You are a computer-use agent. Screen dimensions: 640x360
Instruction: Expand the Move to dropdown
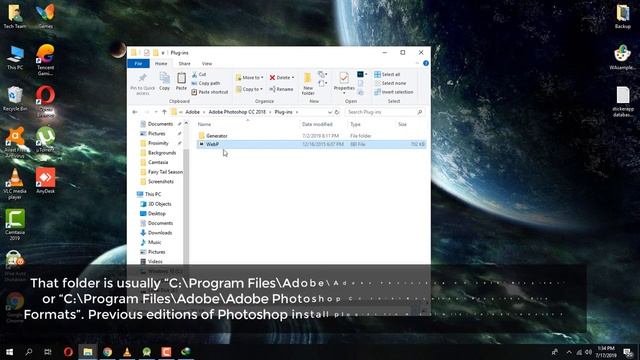(x=262, y=78)
